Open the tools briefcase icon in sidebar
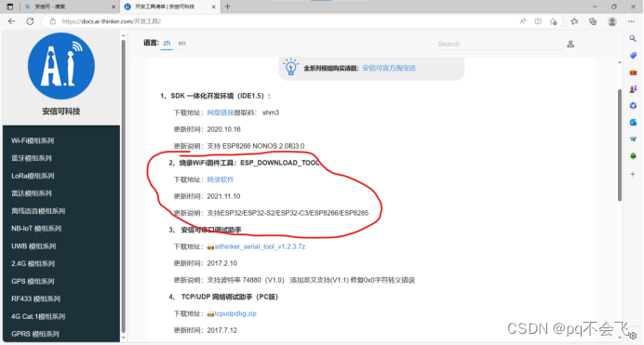The width and height of the screenshot is (644, 345). (x=633, y=73)
